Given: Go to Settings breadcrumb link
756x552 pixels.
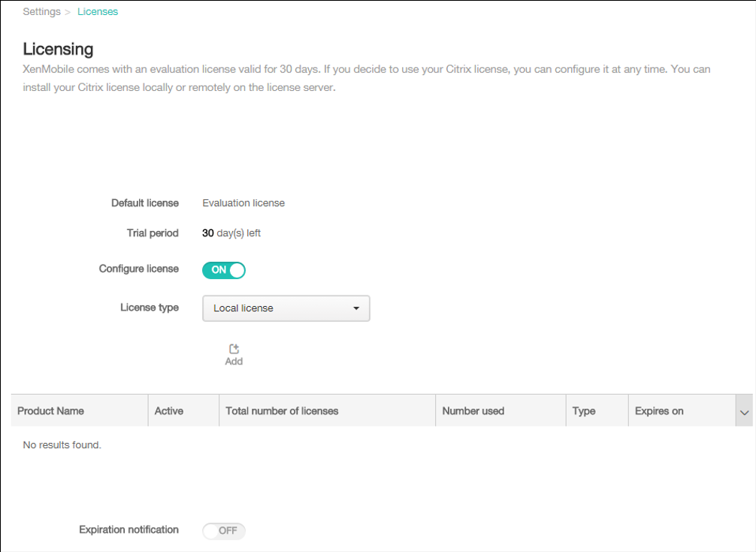Looking at the screenshot, I should click(x=41, y=12).
